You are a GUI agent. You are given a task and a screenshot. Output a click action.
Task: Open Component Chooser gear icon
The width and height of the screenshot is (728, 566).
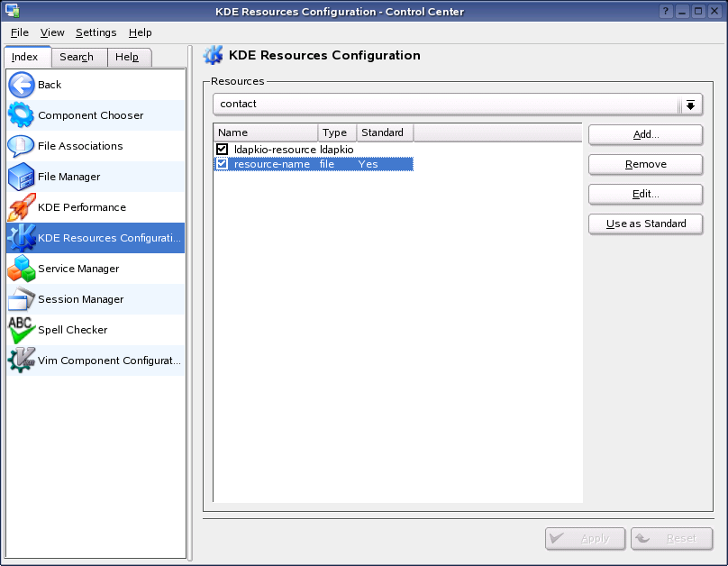[x=22, y=115]
